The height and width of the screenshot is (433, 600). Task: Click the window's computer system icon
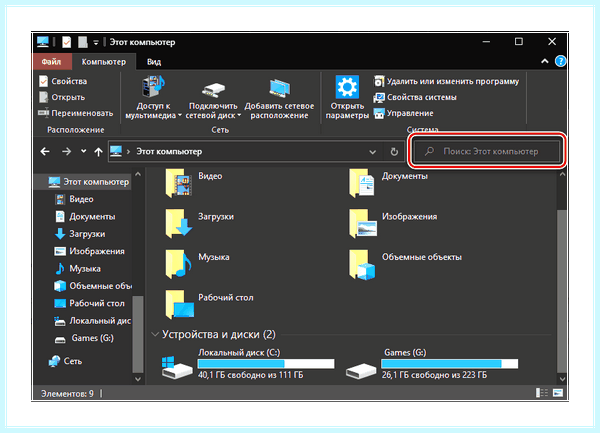(x=43, y=42)
